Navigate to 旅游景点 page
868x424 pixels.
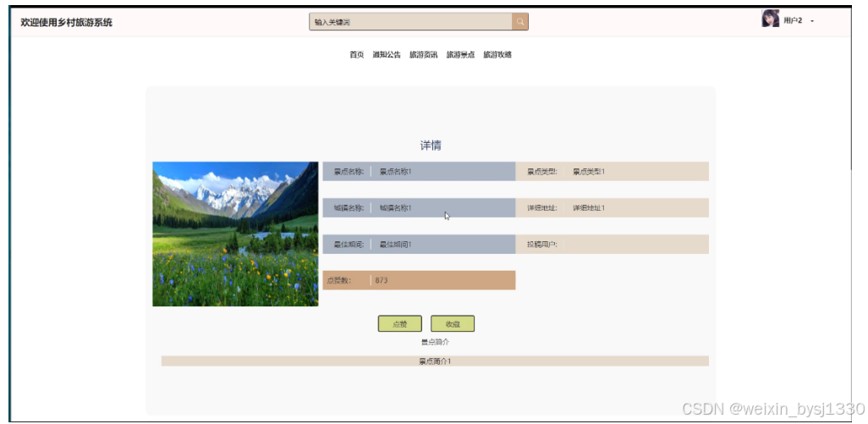point(460,55)
